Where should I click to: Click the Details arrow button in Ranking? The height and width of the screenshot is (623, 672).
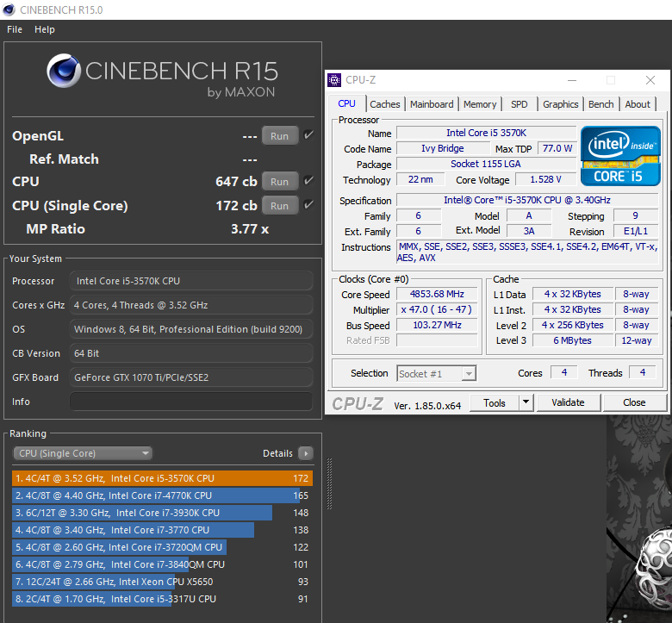coord(305,453)
